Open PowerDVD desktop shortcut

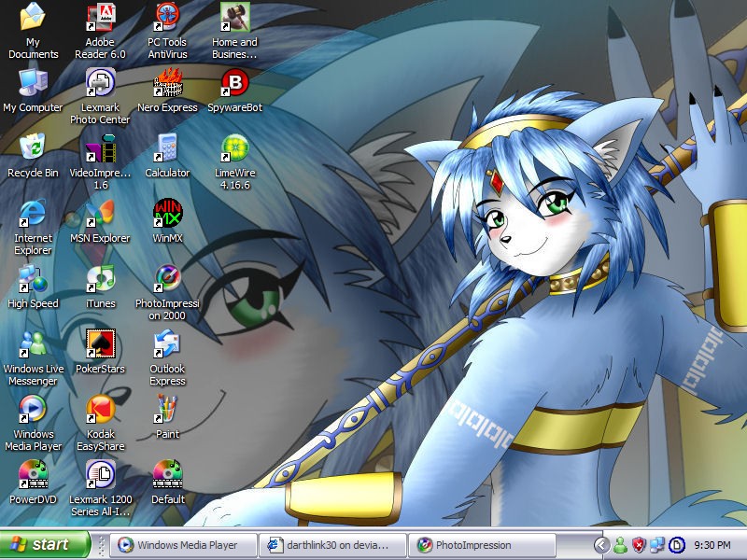coord(33,474)
